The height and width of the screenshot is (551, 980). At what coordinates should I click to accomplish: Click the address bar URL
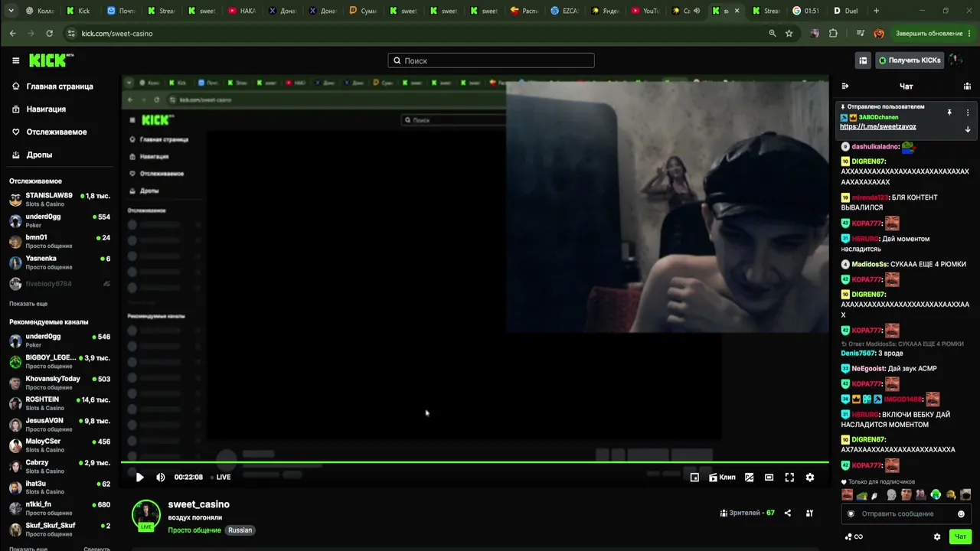pyautogui.click(x=117, y=34)
